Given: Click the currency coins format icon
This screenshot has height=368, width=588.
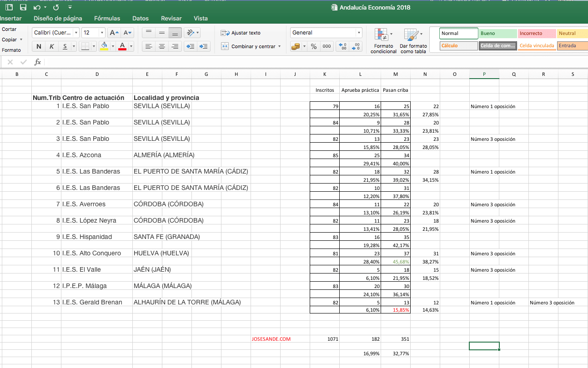Looking at the screenshot, I should (295, 46).
